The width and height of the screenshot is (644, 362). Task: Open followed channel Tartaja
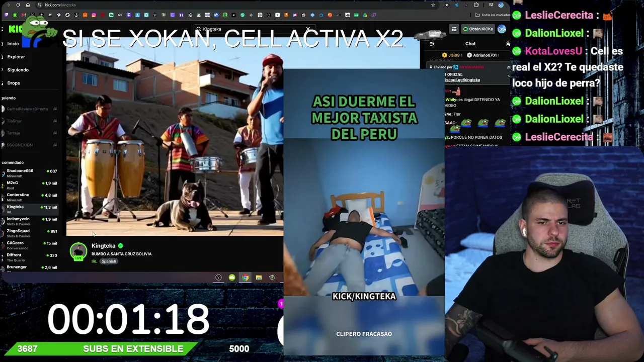tap(30, 133)
